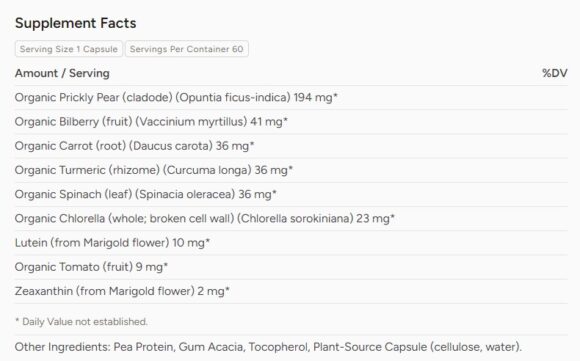This screenshot has width=580, height=361.
Task: Click the Opuntia ficus-indica botanical name
Action: 233,97
